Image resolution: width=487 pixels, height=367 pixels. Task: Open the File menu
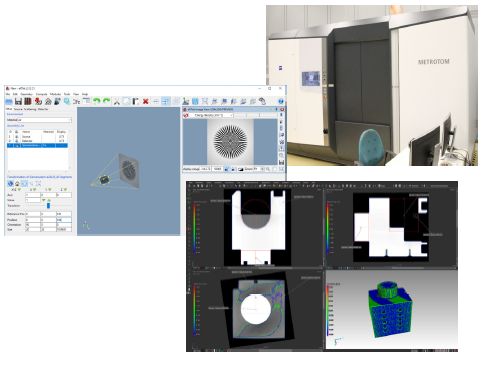(x=8, y=94)
